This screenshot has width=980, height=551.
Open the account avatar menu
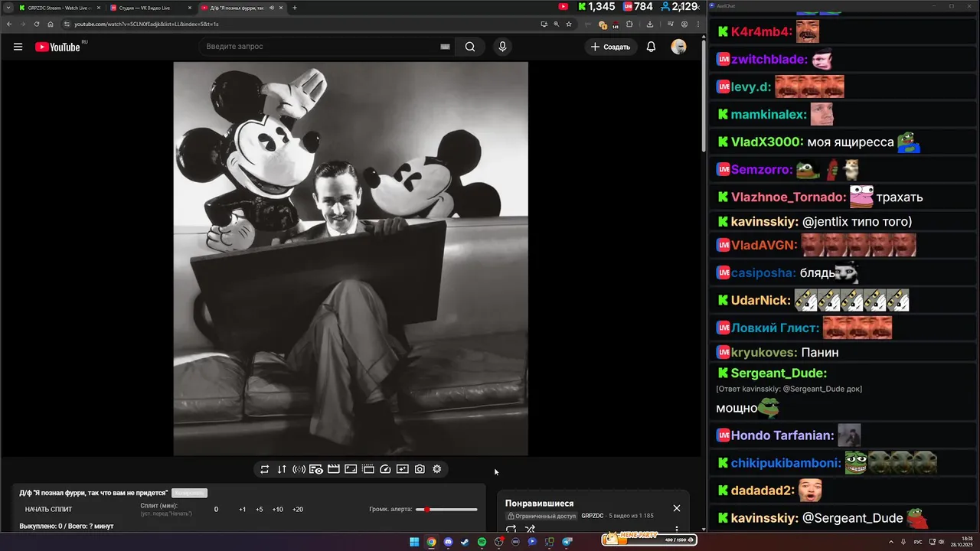[678, 47]
